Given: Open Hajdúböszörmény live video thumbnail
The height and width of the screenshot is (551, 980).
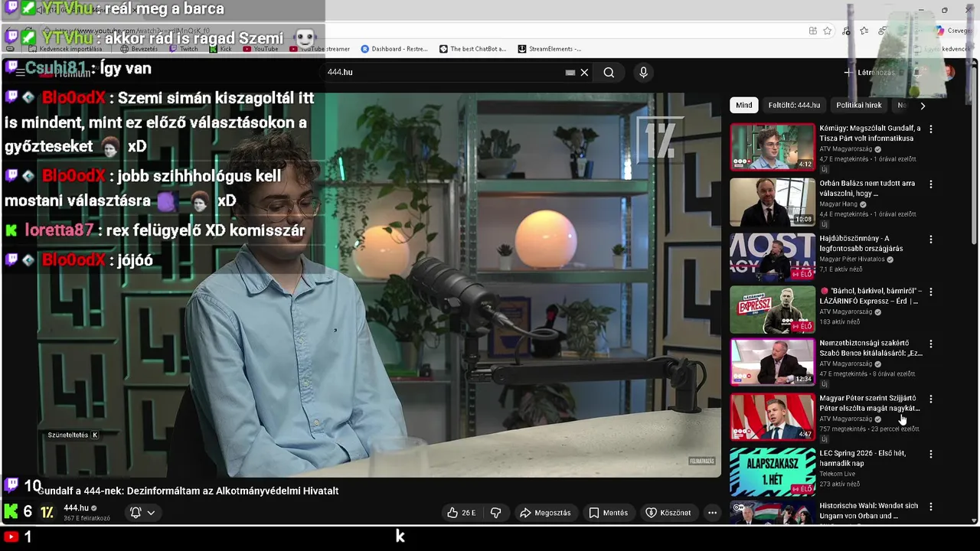Looking at the screenshot, I should pos(773,257).
